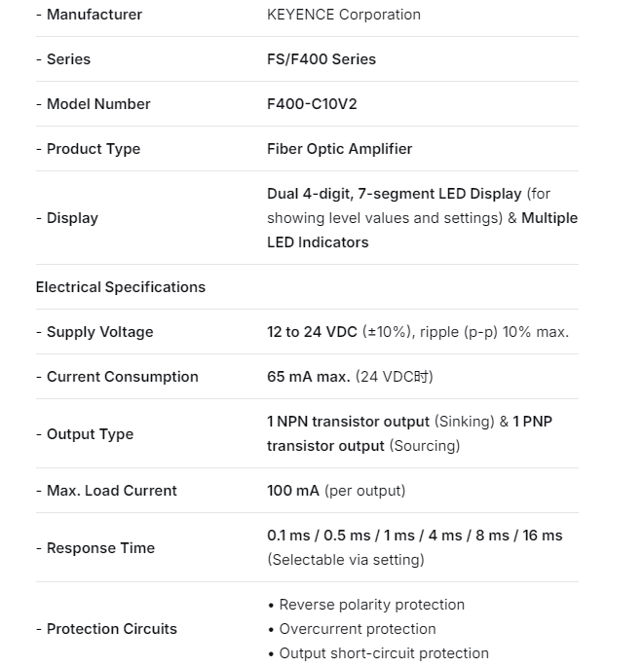Screen dimensions: 644x667
Task: Click the 1 NPN transistor output text
Action: tap(348, 422)
